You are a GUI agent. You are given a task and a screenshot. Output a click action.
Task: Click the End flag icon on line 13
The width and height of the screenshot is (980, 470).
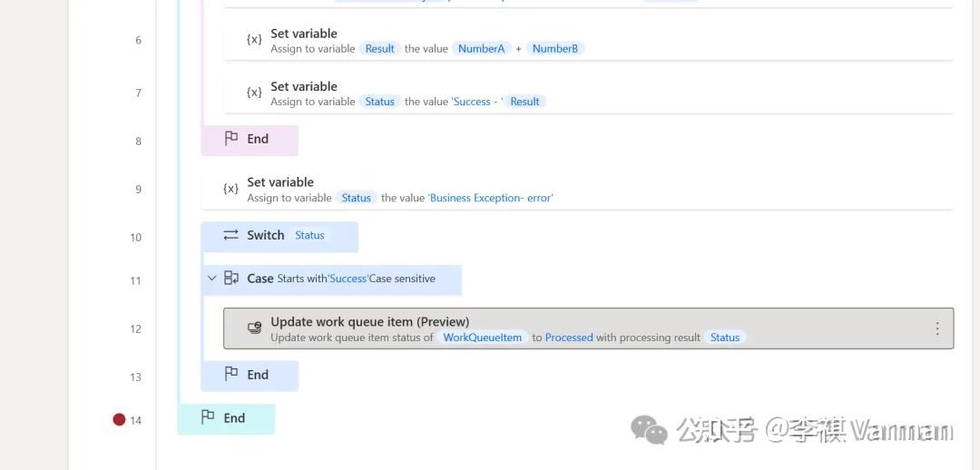point(231,374)
